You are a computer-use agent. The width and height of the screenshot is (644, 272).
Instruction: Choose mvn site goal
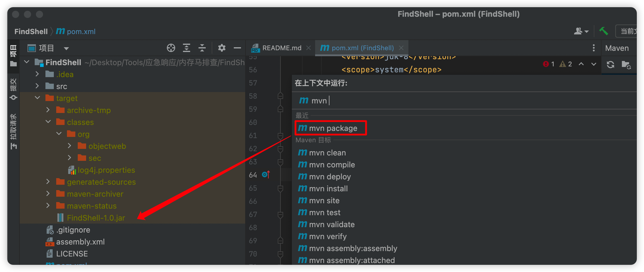(324, 201)
